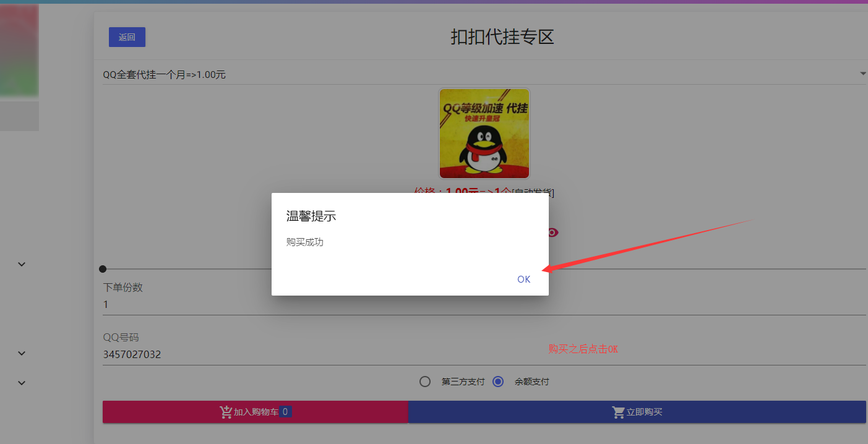Image resolution: width=868 pixels, height=444 pixels.
Task: Click the quantity slider handle
Action: tap(103, 269)
